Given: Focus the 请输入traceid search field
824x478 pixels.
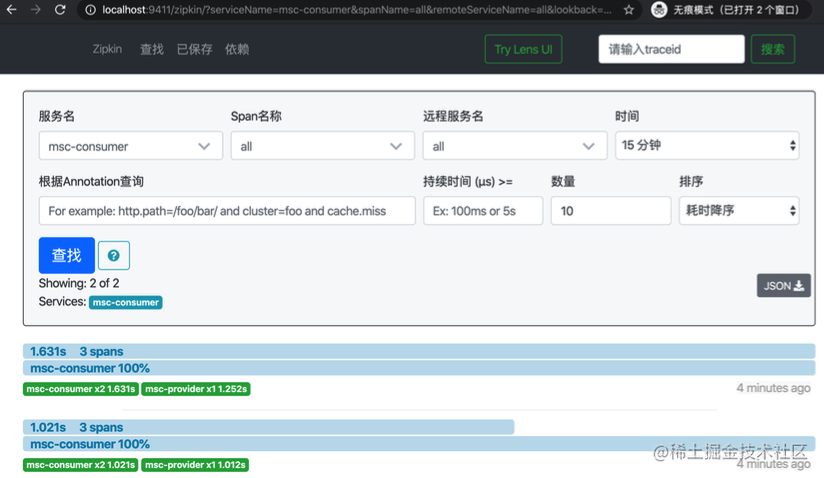Looking at the screenshot, I should (671, 49).
